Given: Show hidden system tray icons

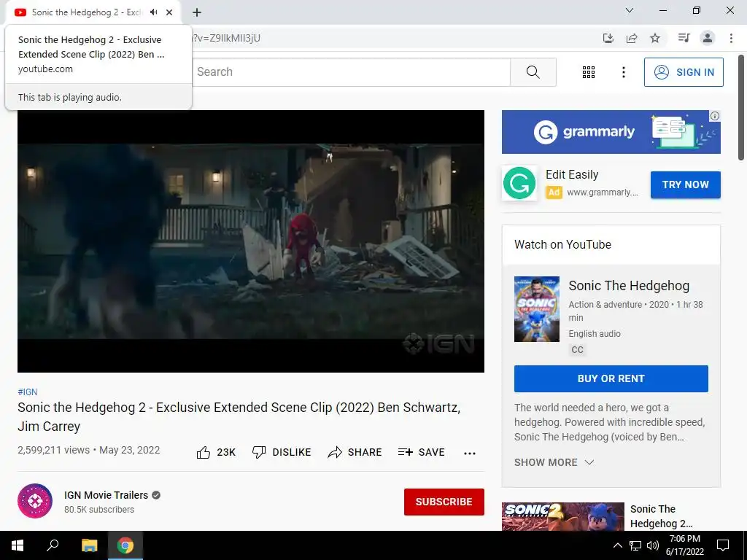Looking at the screenshot, I should pyautogui.click(x=617, y=545).
